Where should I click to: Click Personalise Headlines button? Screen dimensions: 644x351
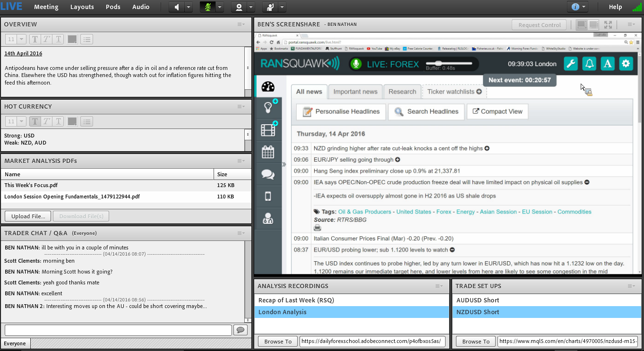tap(341, 111)
